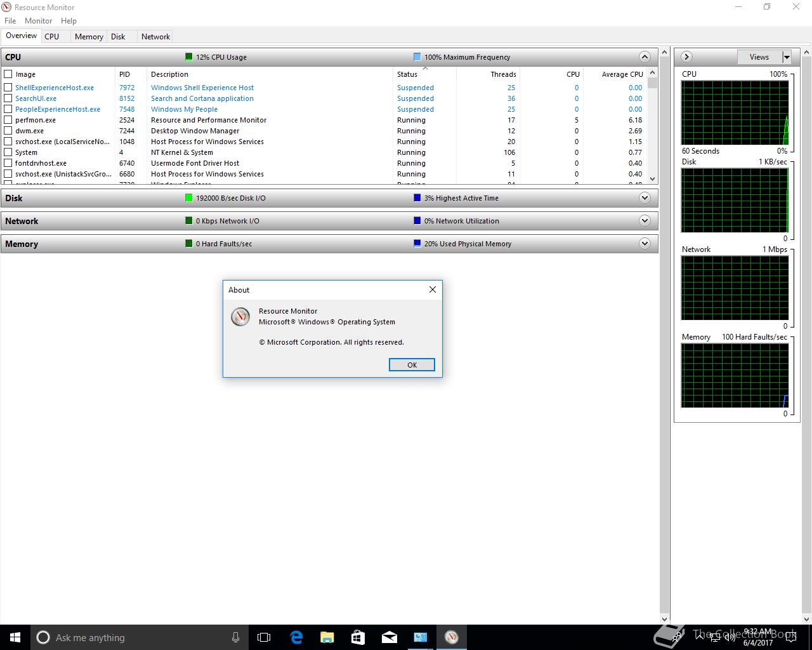
Task: Click the Resource Monitor gauge icon in About dialog
Action: point(240,317)
